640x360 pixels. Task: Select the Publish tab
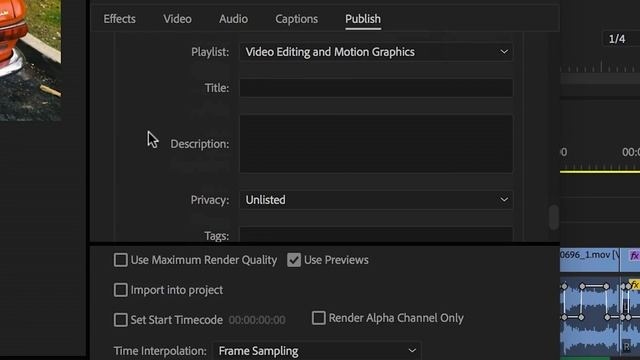click(363, 19)
